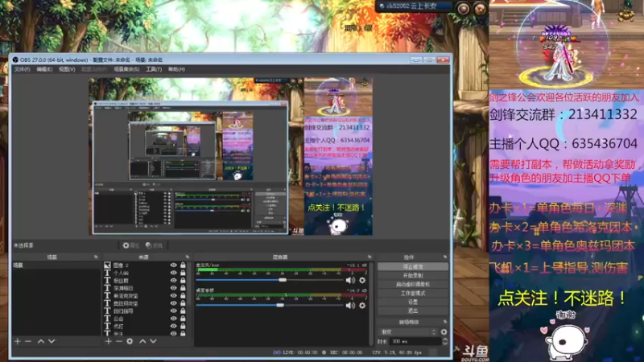Toggle visibility of 公会 source
The width and height of the screenshot is (644, 362).
pyautogui.click(x=174, y=319)
